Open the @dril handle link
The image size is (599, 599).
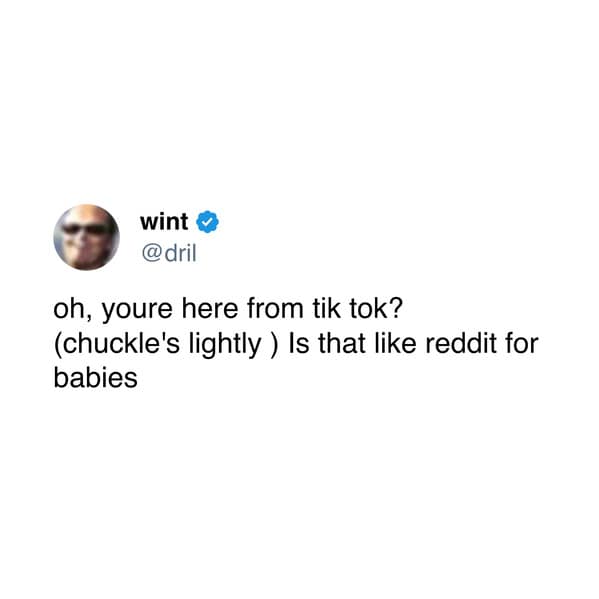point(169,253)
